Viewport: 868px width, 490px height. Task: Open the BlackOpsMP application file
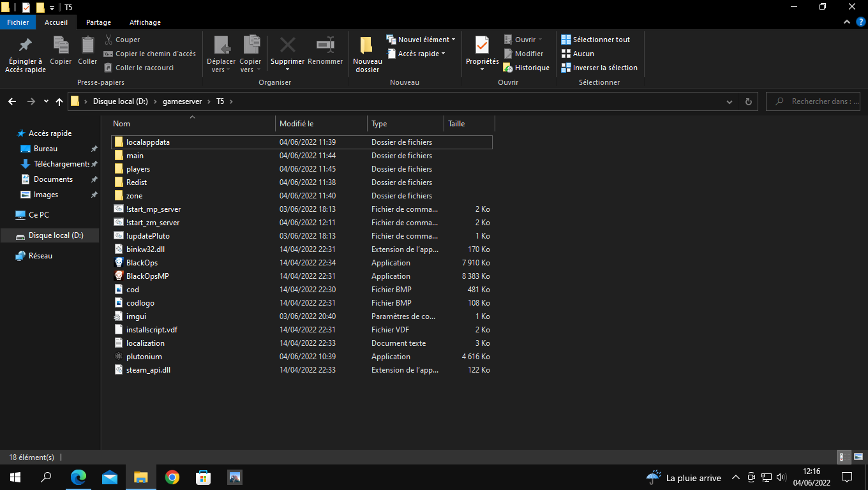(147, 276)
